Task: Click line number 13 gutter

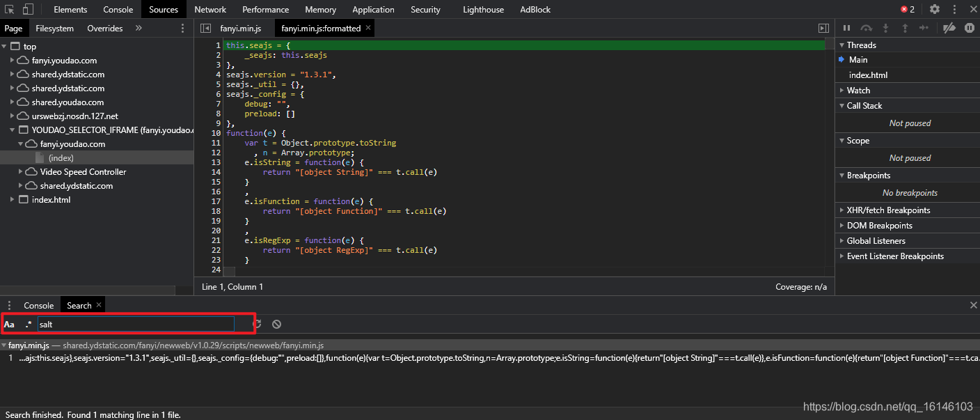Action: (x=216, y=162)
